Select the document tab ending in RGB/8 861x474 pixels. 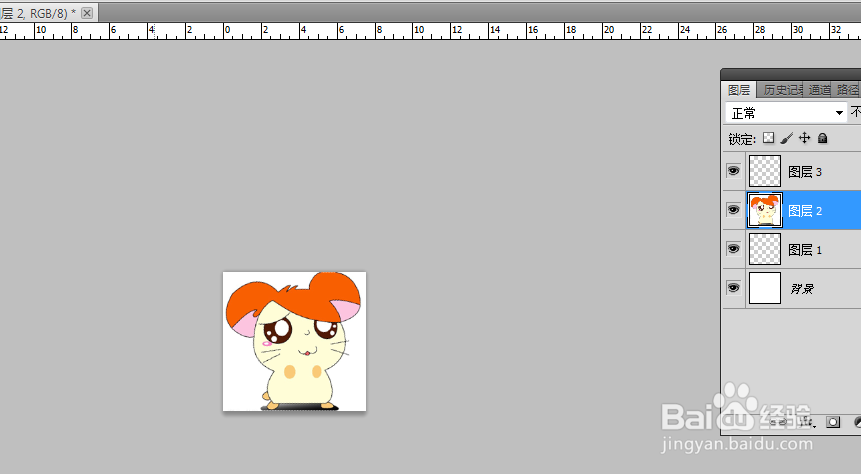pyautogui.click(x=48, y=13)
